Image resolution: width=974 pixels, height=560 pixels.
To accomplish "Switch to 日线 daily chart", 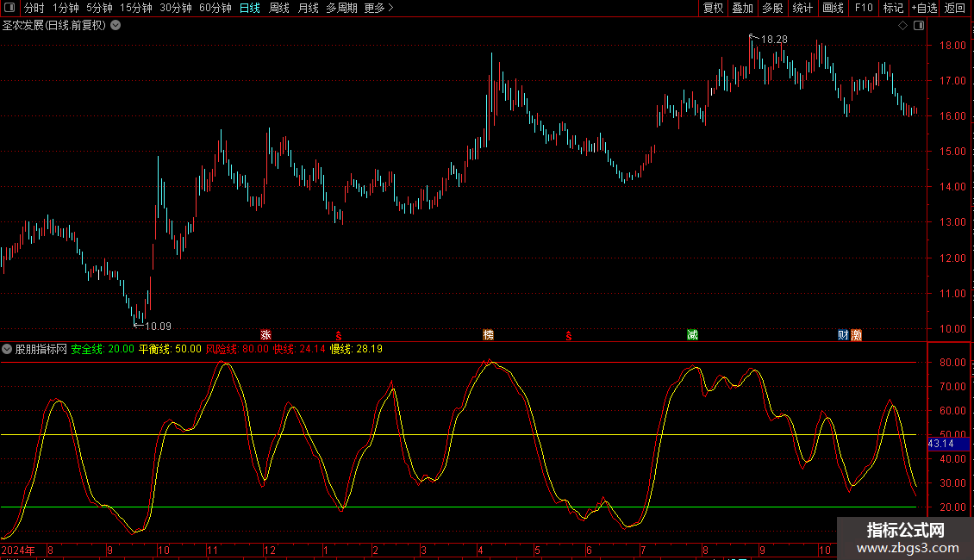I will 250,8.
